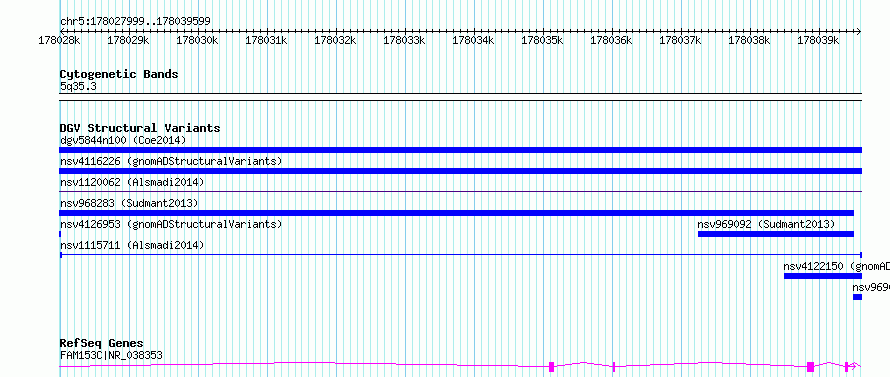Viewport: 890px width, 377px height.
Task: Click the first magenta exon block of FAM153C
Action: point(551,367)
